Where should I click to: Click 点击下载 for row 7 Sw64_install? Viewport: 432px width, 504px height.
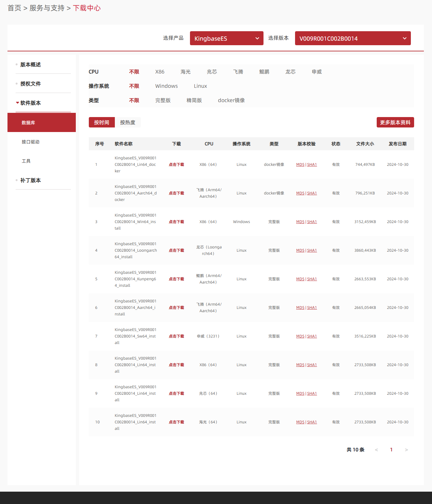tap(176, 336)
